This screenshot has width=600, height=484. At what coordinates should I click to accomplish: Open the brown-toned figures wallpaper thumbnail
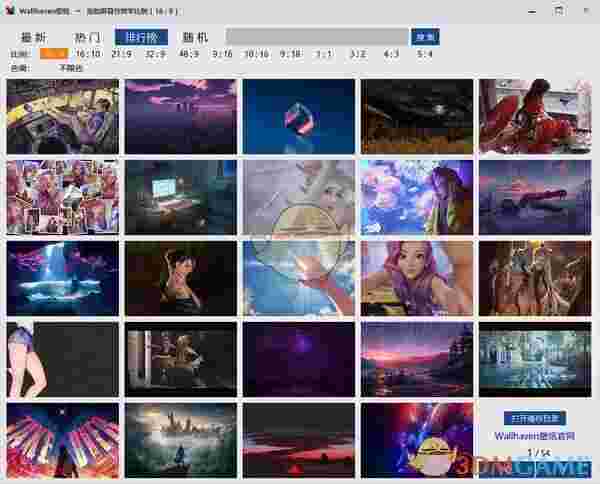[x=535, y=279]
